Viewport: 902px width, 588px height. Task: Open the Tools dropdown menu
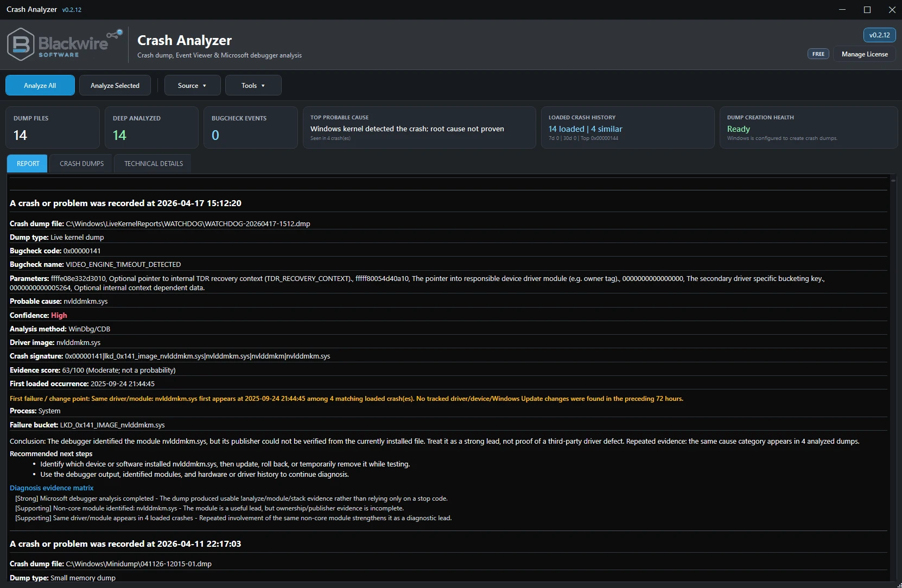[x=253, y=85]
